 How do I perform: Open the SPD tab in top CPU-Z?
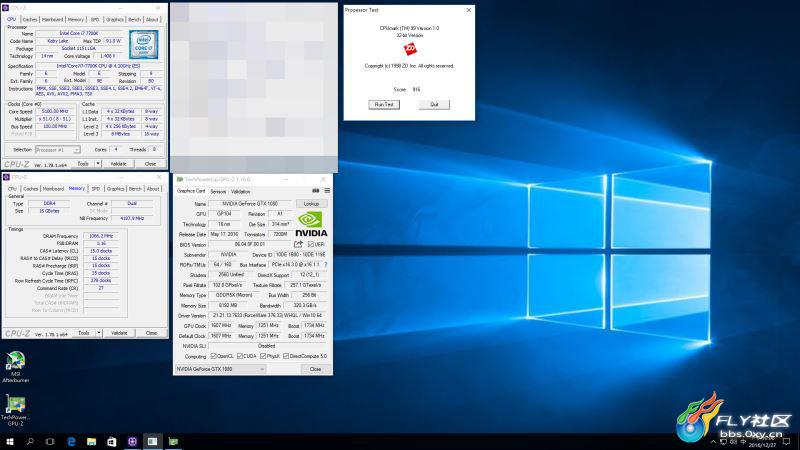pos(95,19)
